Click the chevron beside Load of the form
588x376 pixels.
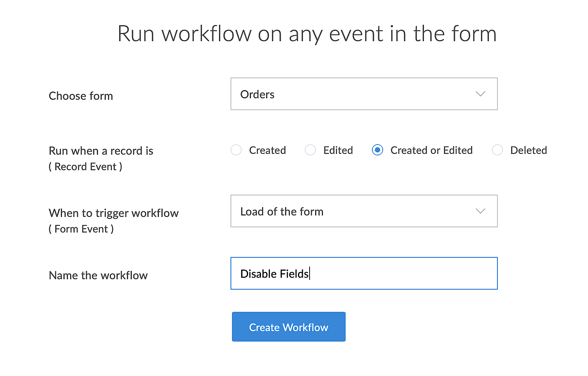click(x=480, y=211)
